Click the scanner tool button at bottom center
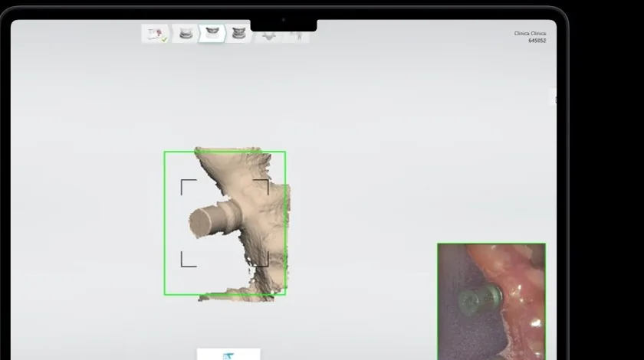This screenshot has width=644, height=360. point(228,354)
